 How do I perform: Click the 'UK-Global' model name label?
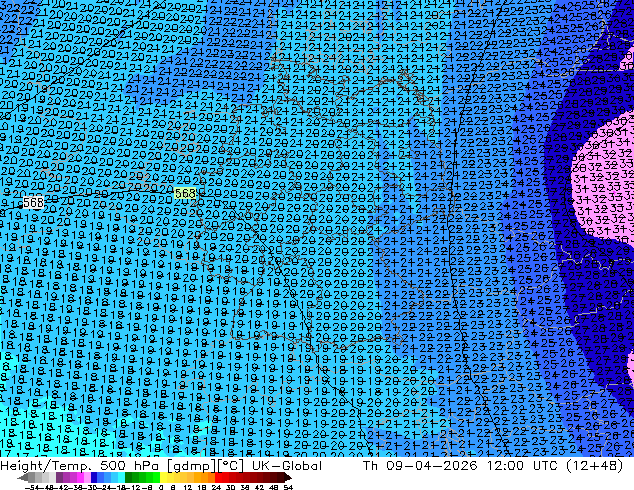tap(287, 466)
